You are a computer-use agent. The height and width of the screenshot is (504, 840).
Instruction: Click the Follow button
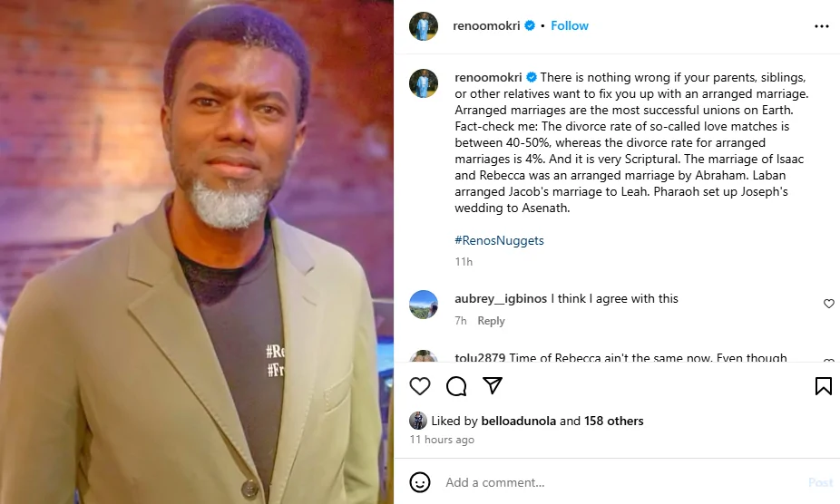click(x=570, y=26)
